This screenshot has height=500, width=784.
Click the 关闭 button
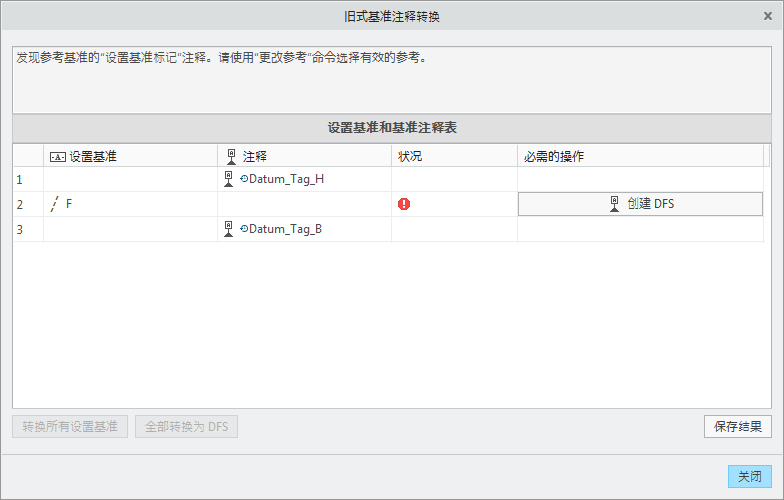tap(749, 477)
